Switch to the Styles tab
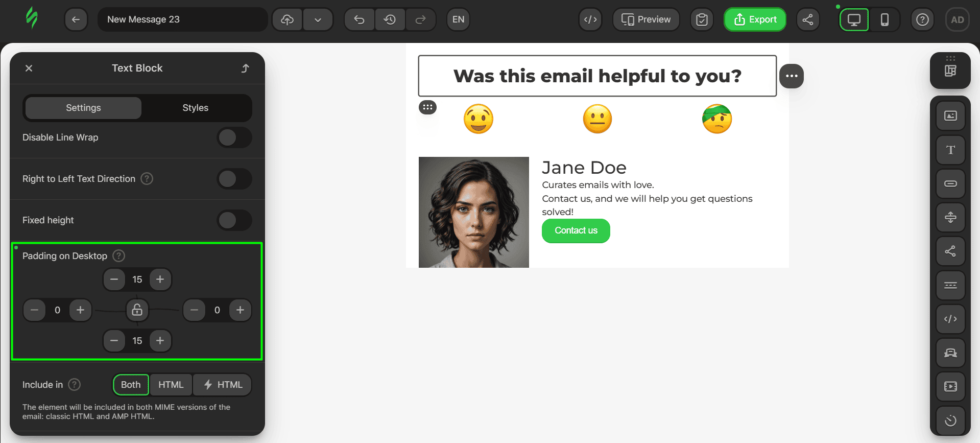The image size is (980, 443). 195,108
